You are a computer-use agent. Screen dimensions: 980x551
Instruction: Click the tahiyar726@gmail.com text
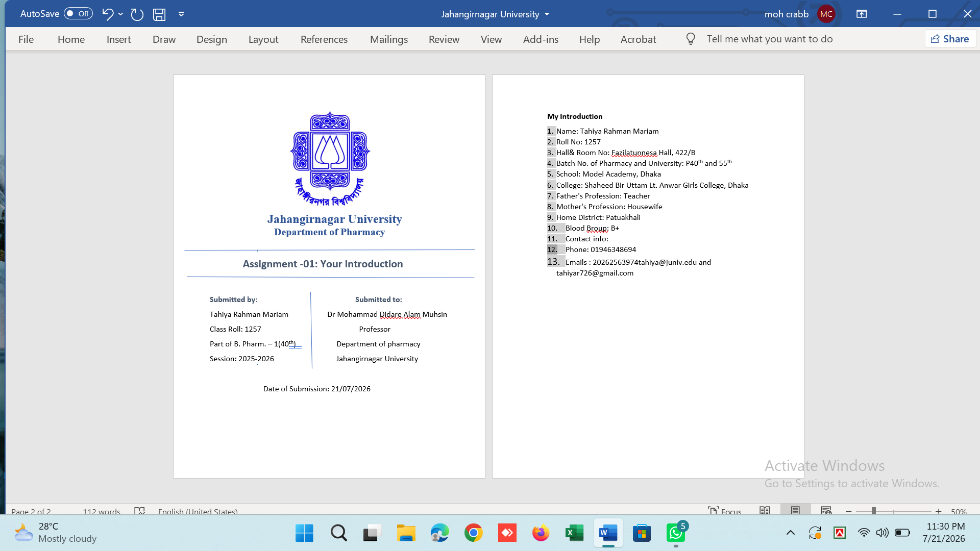coord(595,273)
